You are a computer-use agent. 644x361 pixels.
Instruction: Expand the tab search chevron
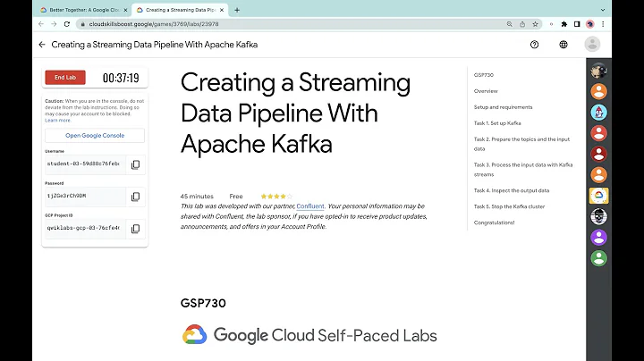[603, 10]
